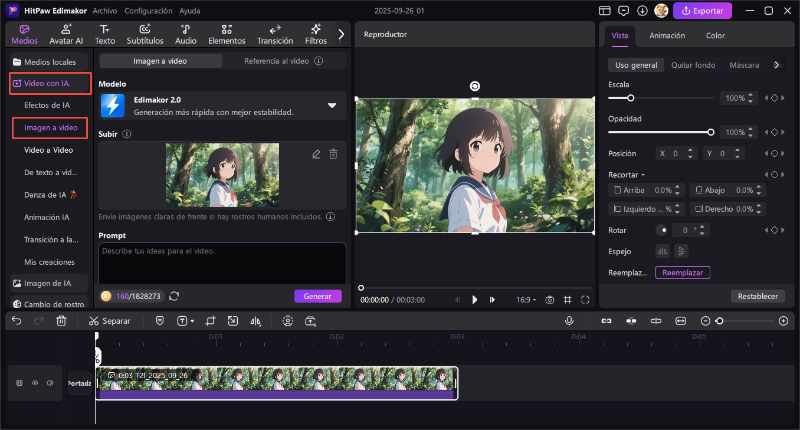The height and width of the screenshot is (430, 800).
Task: Select Efectos de IA
Action: (47, 105)
